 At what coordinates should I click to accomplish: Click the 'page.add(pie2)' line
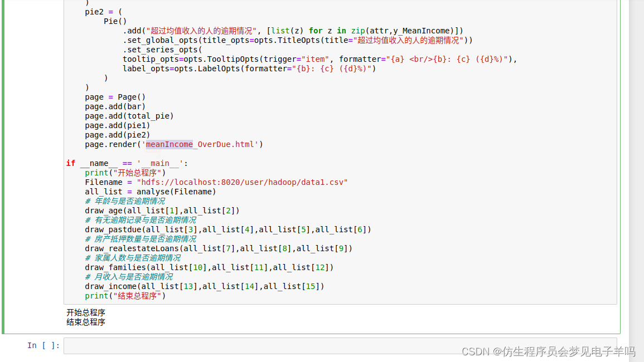click(x=118, y=135)
